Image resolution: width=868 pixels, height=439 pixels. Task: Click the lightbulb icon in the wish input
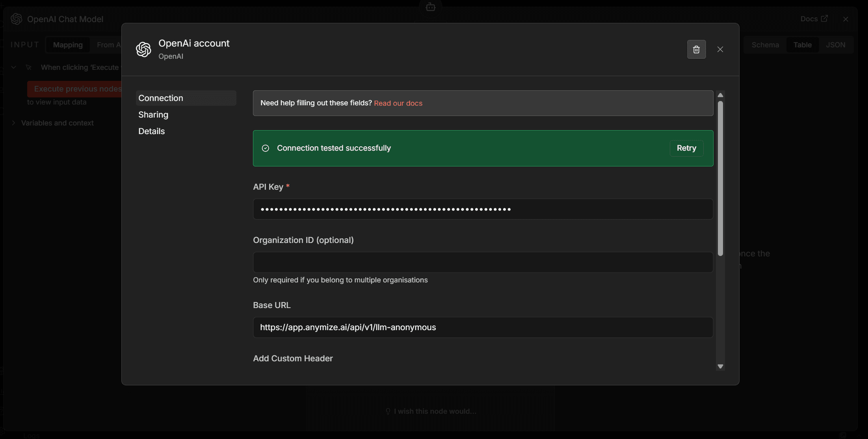pyautogui.click(x=388, y=411)
